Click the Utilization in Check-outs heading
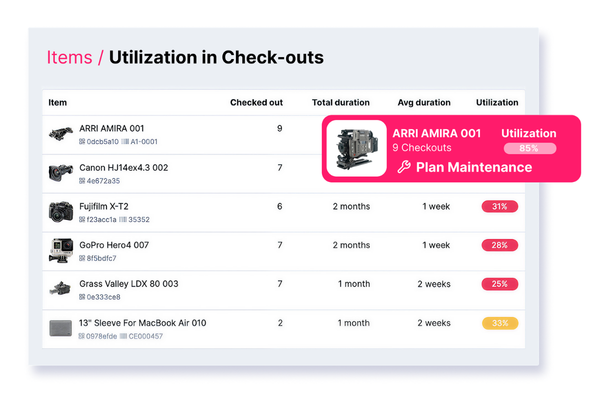 (216, 57)
